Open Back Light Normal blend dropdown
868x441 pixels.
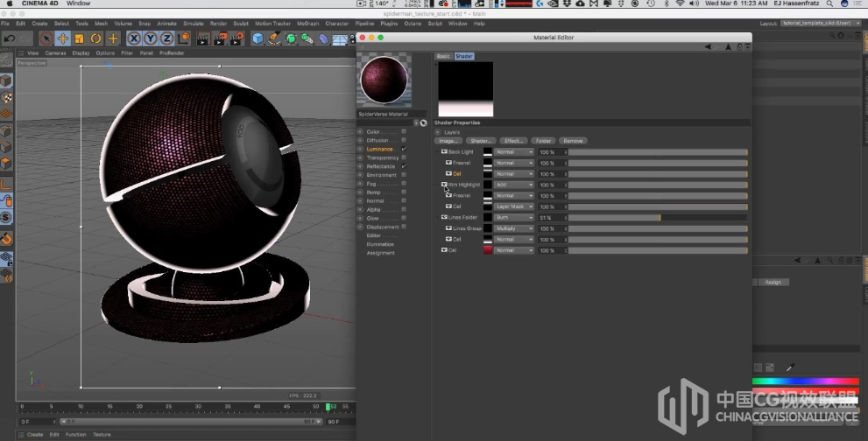pyautogui.click(x=514, y=152)
